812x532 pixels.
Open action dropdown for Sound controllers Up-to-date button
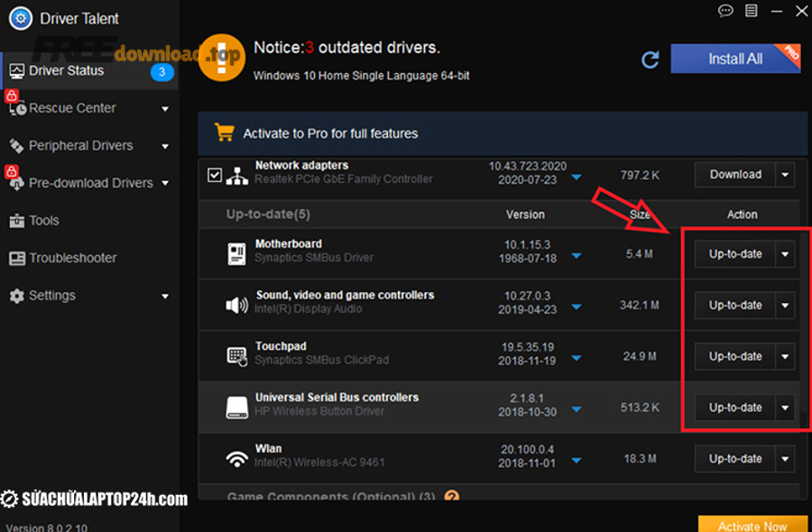pos(785,306)
